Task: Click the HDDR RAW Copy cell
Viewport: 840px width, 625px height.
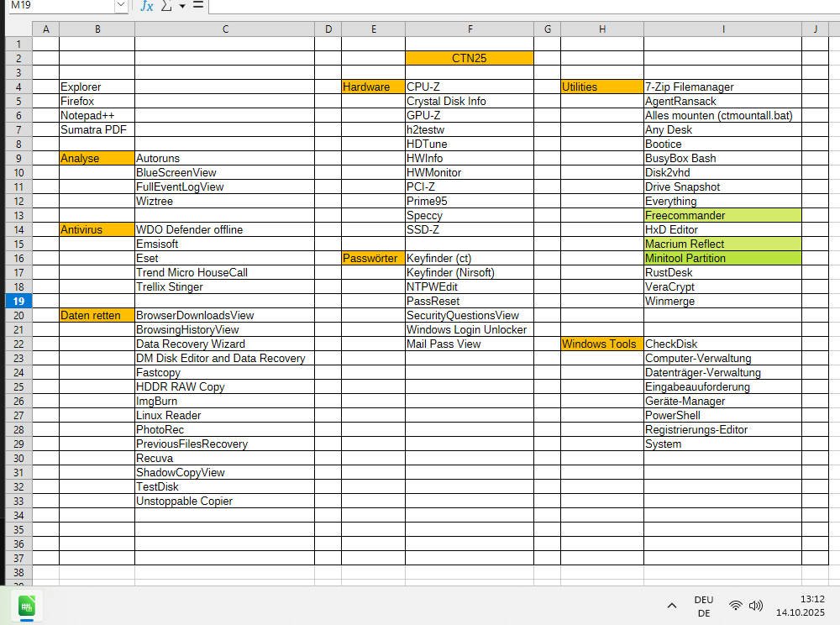Action: (x=224, y=386)
